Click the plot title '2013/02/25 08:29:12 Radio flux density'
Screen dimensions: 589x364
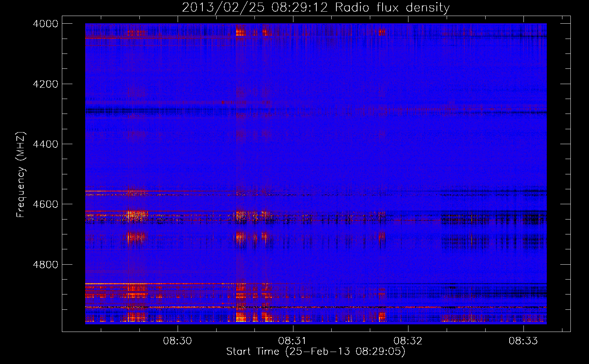tap(316, 7)
